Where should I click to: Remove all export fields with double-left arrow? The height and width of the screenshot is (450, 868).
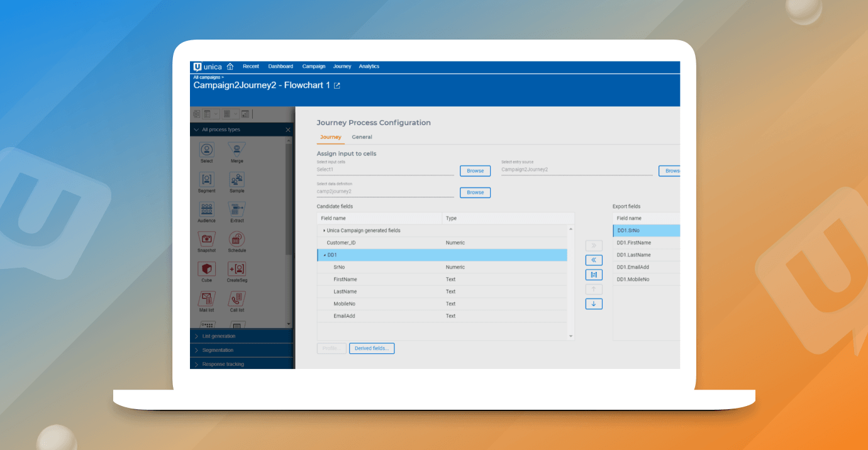[594, 260]
